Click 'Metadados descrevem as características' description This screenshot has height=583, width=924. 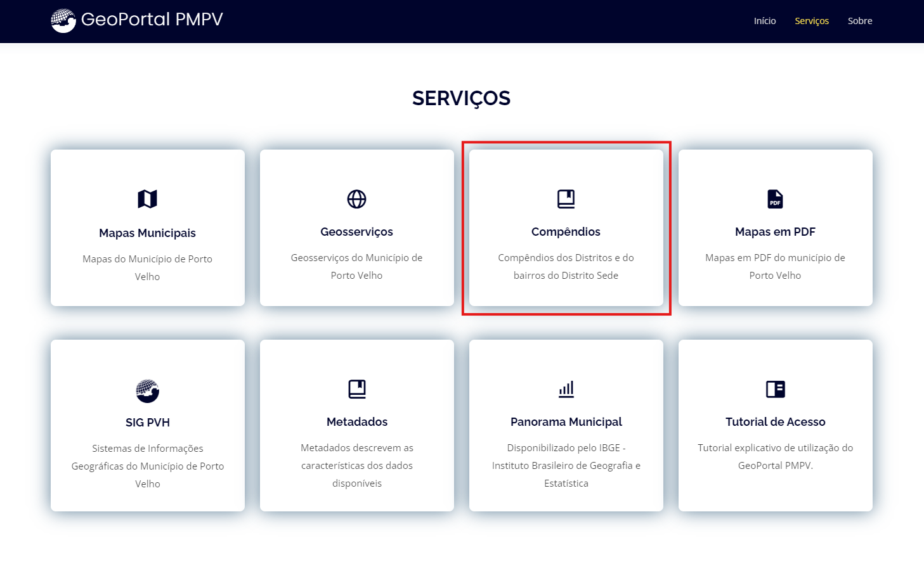357,465
